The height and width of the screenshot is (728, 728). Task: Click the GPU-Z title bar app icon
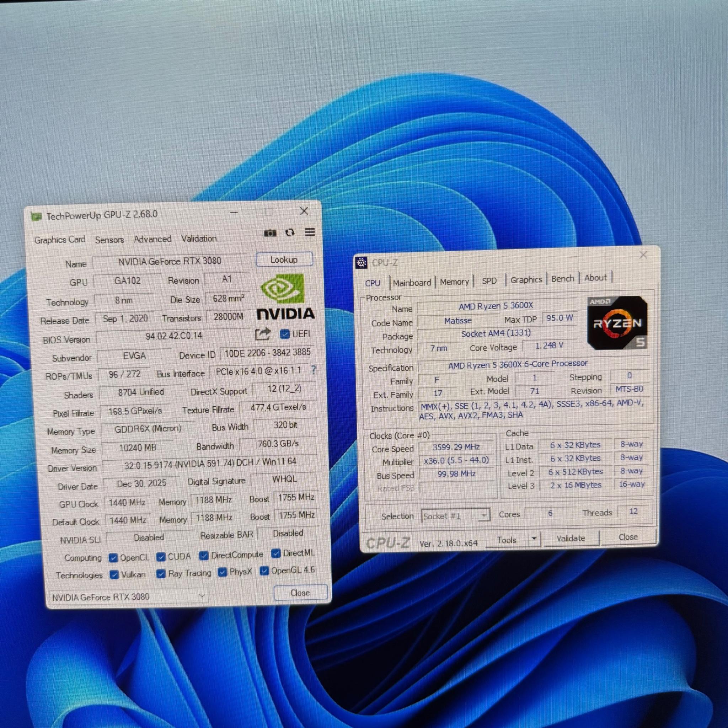click(37, 217)
